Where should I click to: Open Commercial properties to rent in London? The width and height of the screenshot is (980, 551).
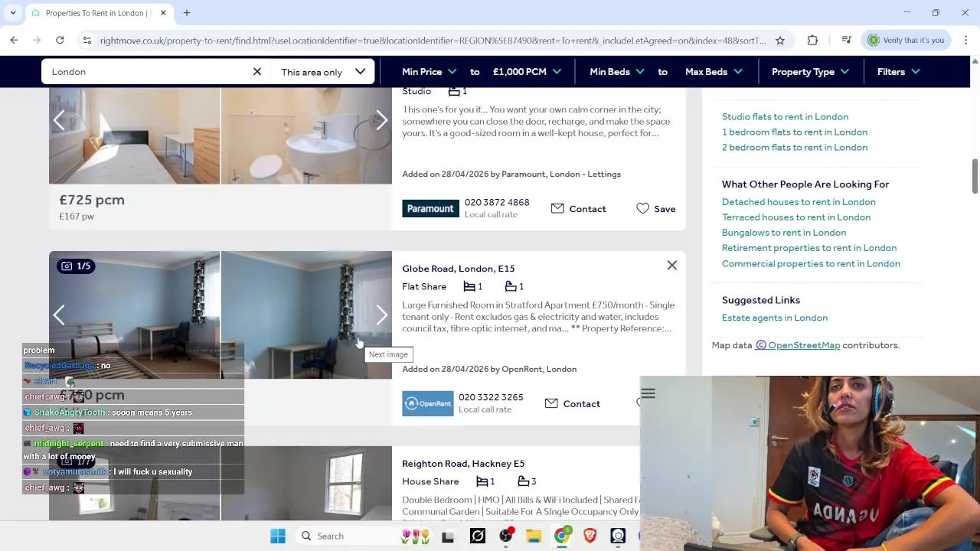click(x=811, y=264)
